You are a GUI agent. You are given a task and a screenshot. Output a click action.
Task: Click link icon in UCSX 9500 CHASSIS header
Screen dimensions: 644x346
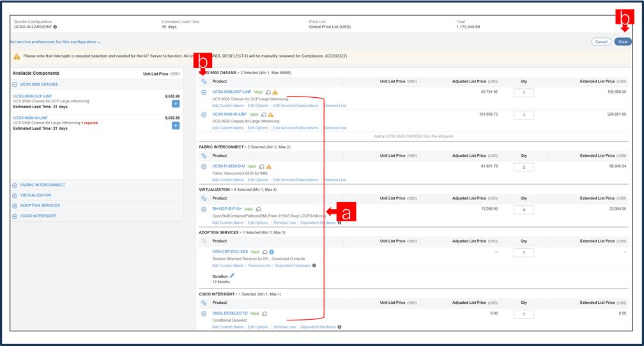pyautogui.click(x=204, y=81)
